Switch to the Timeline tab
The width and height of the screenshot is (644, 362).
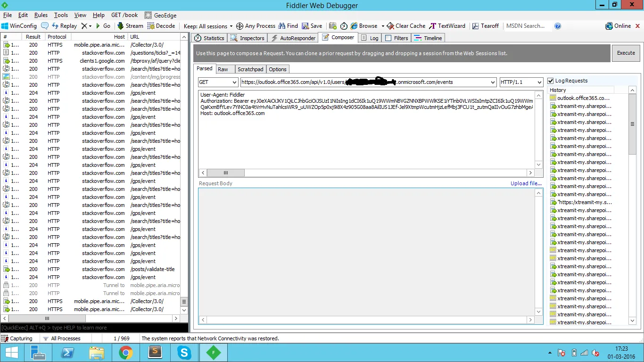point(429,38)
